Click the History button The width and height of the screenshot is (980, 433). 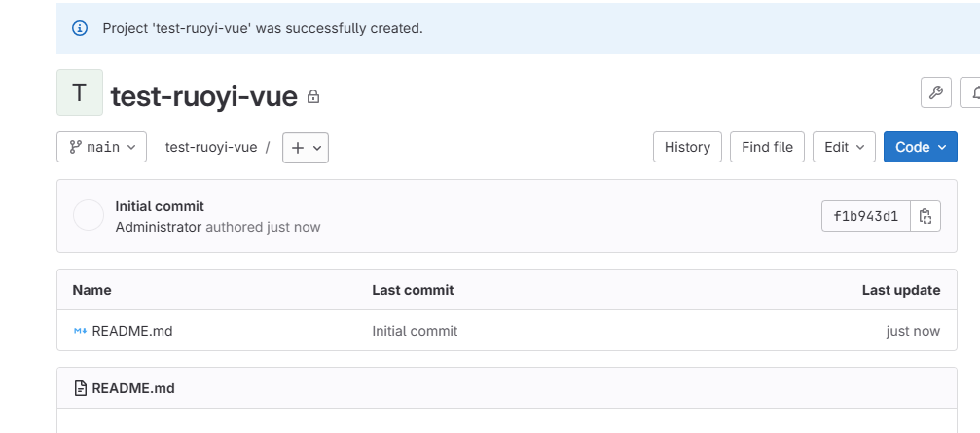[687, 147]
